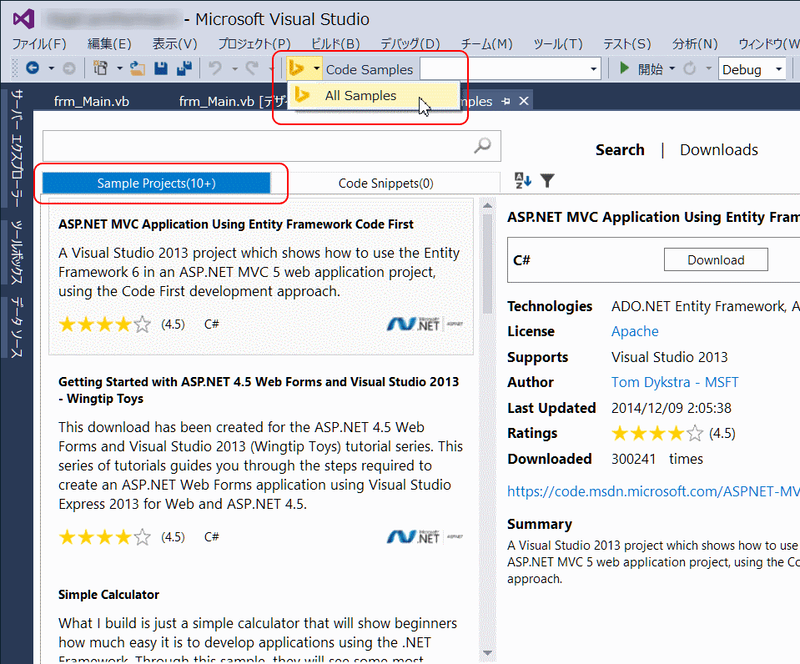Open the ファイル(F) menu
Screen dimensions: 800x664
(39, 43)
